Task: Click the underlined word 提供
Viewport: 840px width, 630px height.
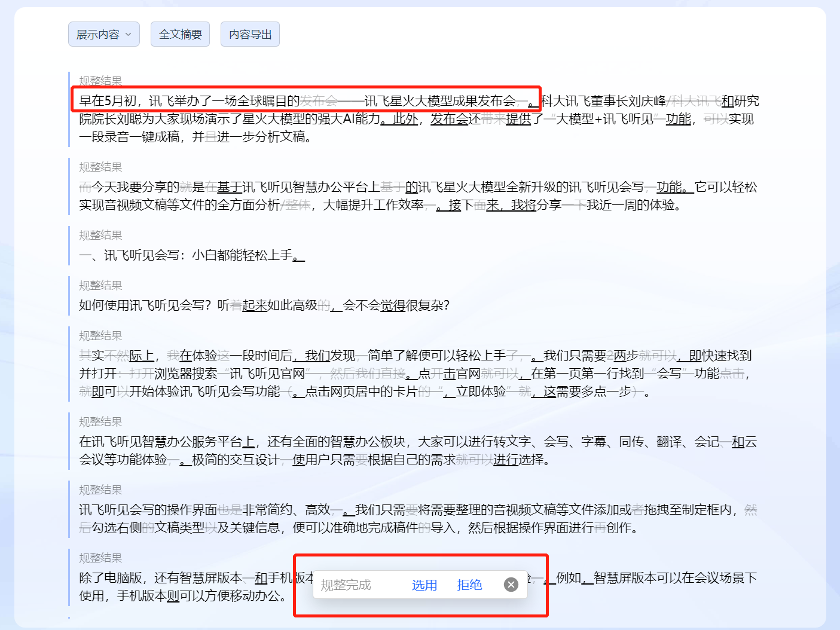Action: click(518, 119)
